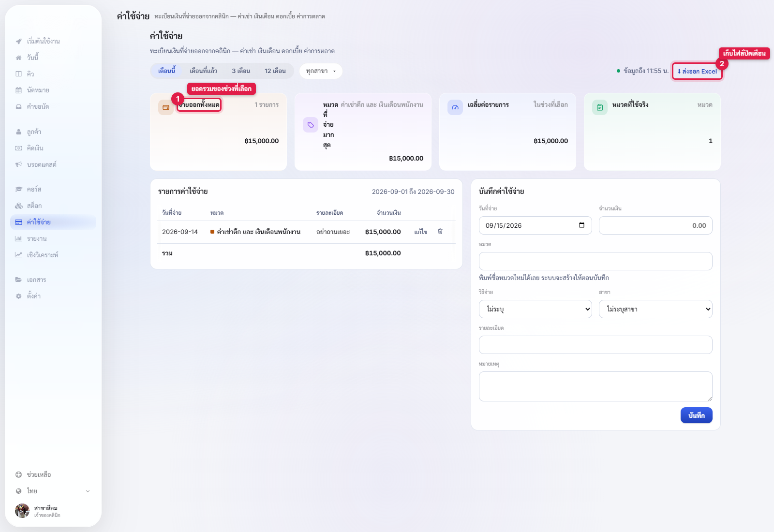Image resolution: width=774 pixels, height=532 pixels.
Task: Expand the all-branches (ทุกสาขา) filter dropdown
Action: (321, 71)
